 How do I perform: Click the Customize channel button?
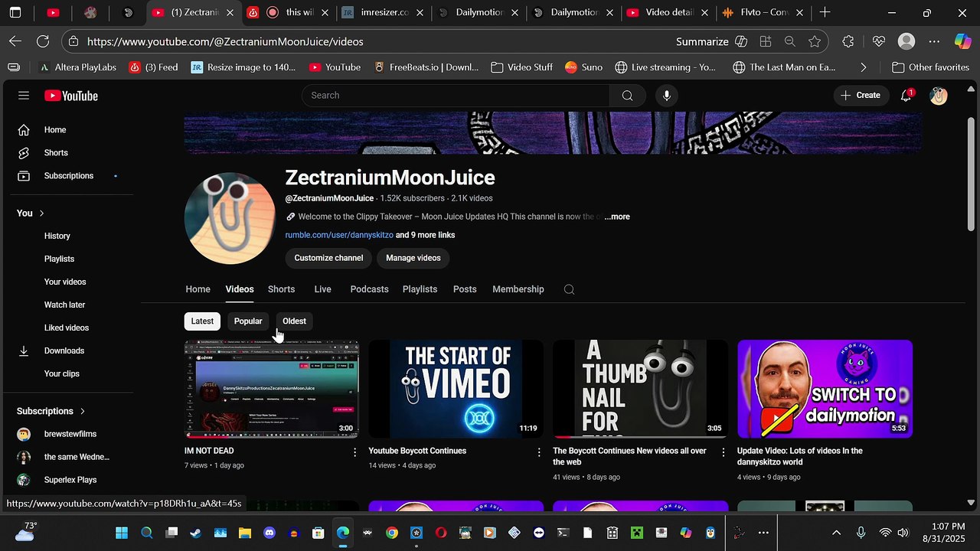point(328,258)
